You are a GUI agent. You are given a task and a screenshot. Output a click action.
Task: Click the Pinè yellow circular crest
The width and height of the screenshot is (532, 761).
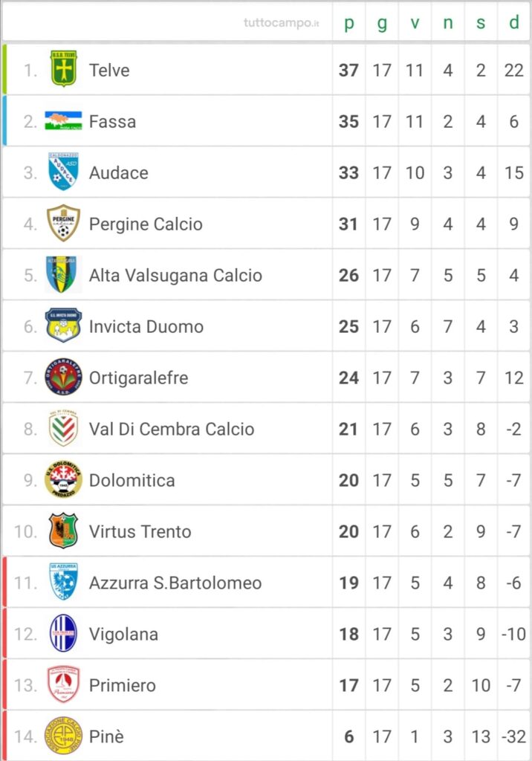(x=64, y=736)
